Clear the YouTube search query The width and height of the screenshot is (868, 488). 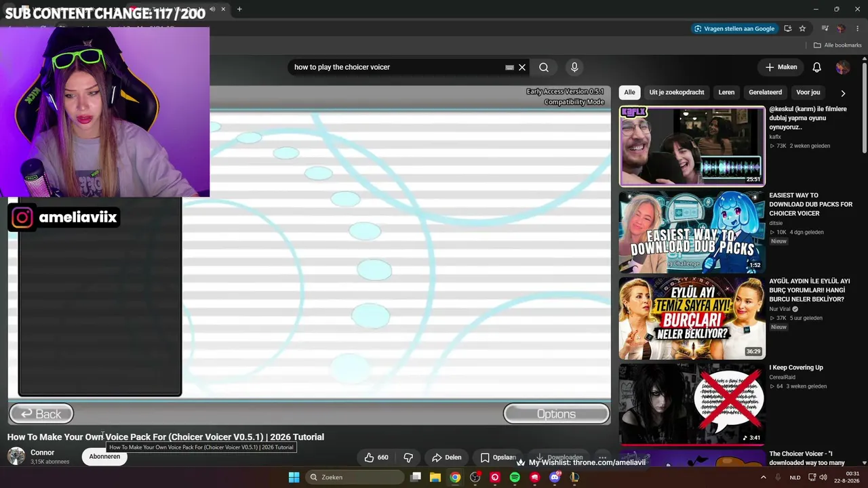point(522,67)
